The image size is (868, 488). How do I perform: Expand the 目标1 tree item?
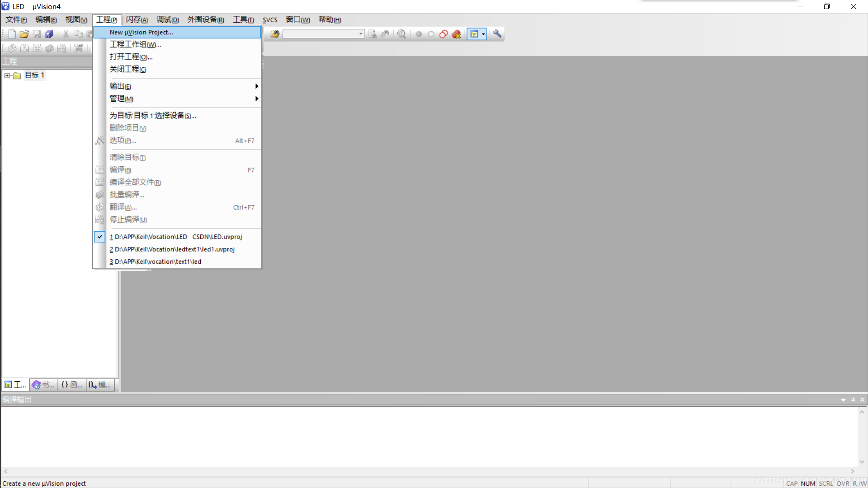[7, 75]
